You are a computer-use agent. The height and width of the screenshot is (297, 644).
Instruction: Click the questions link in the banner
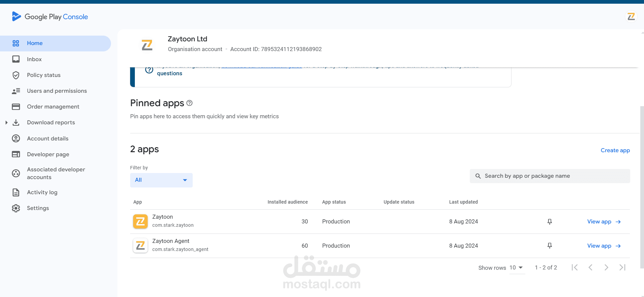[x=169, y=74]
